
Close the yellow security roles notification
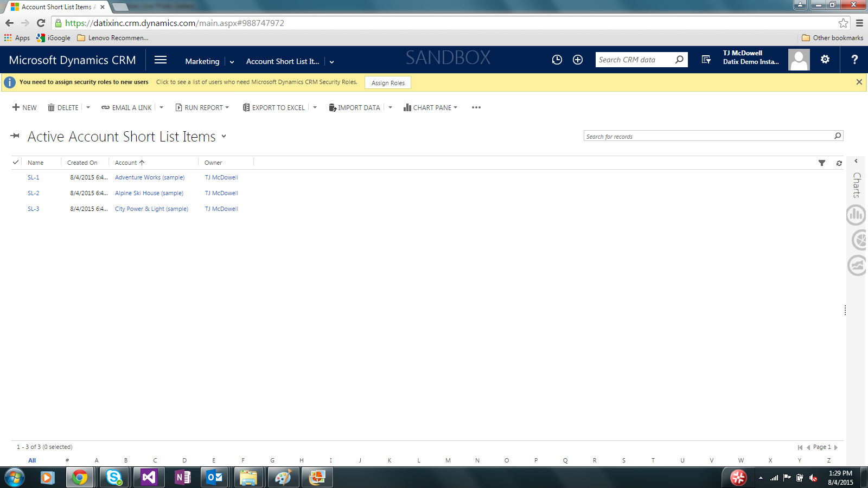(x=859, y=82)
